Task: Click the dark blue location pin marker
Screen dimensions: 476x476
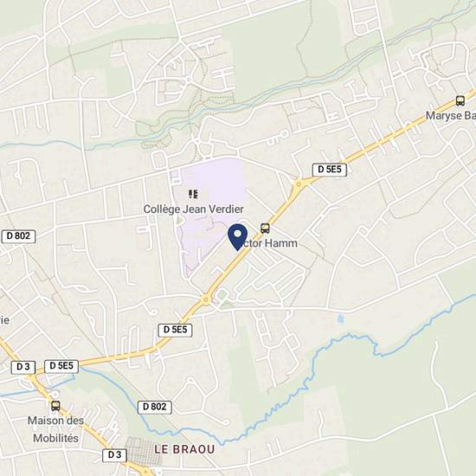Action: [x=237, y=237]
